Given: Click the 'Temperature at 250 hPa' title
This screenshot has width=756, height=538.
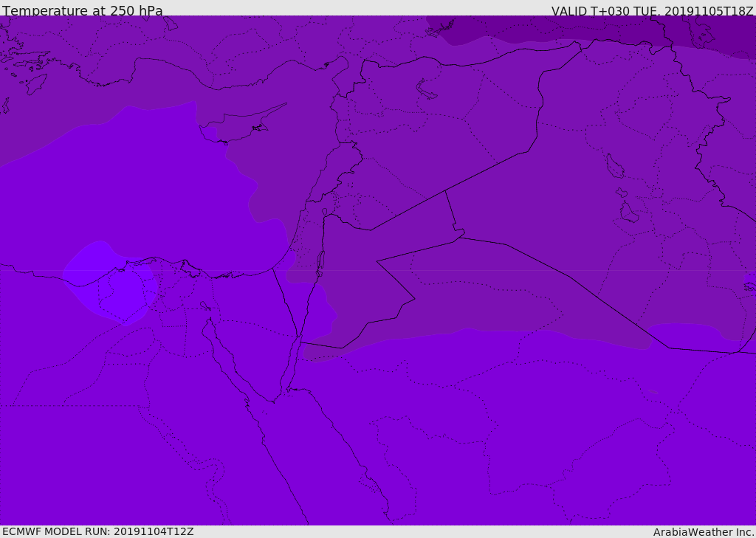Looking at the screenshot, I should click(83, 10).
